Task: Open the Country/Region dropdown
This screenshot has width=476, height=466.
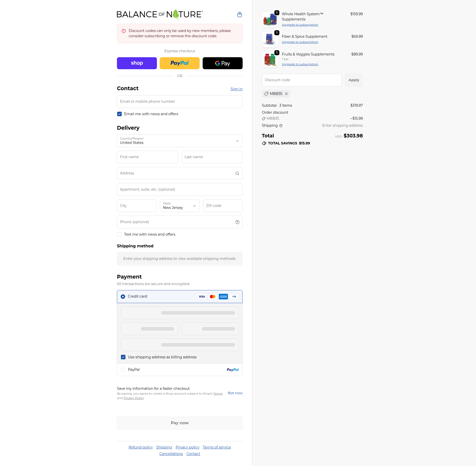Action: [180, 141]
